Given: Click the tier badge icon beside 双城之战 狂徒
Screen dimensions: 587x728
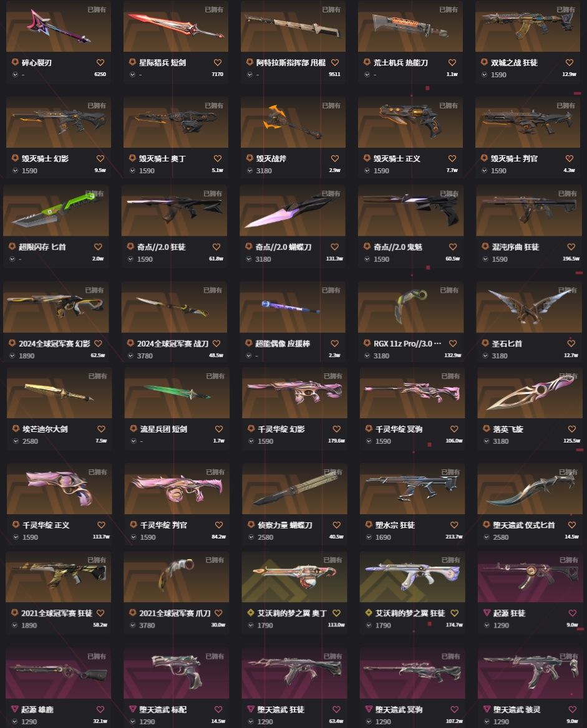Looking at the screenshot, I should pos(484,62).
